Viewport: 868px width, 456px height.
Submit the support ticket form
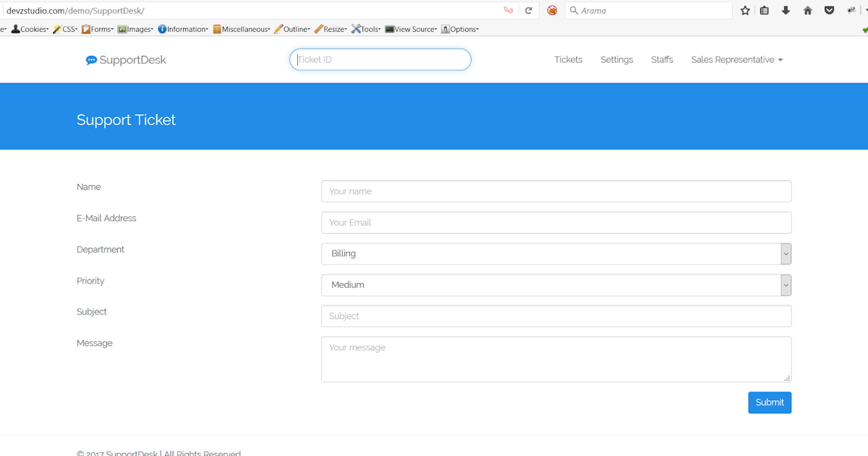click(769, 402)
